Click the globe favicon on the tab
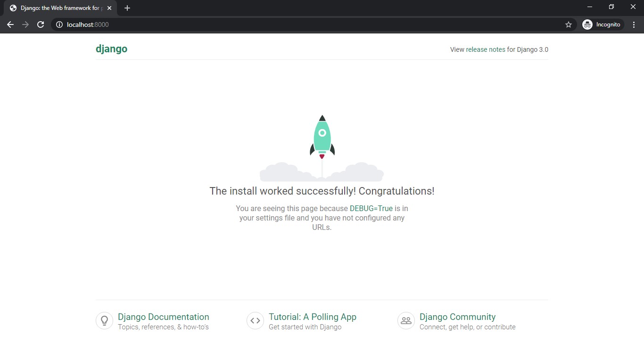The image size is (644, 343). coord(13,8)
